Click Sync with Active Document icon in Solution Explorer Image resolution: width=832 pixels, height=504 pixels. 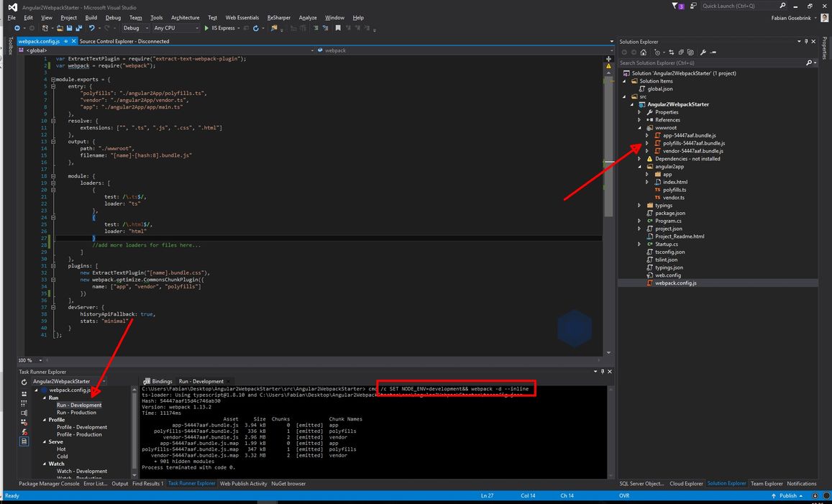pos(671,52)
